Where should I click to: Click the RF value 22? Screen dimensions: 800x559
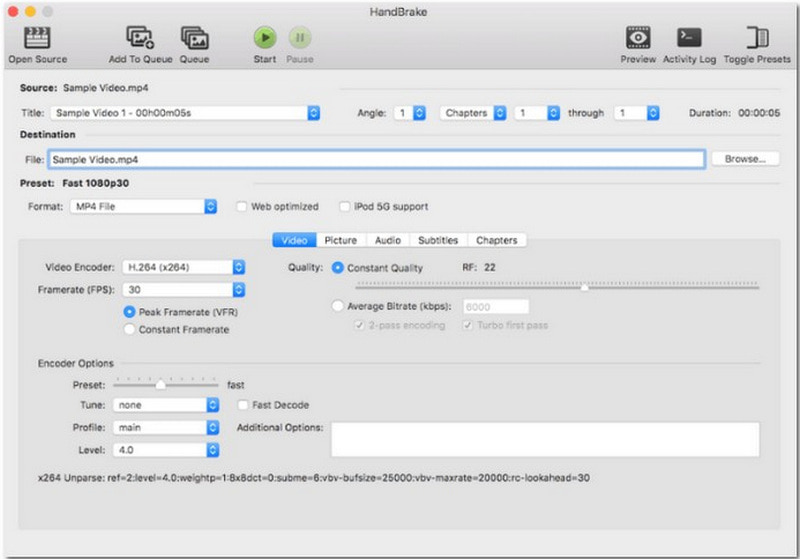(x=490, y=267)
